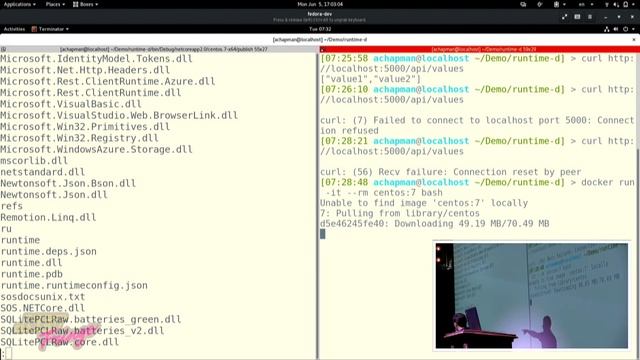Click Activities in the guest GNOME bar

(14, 29)
